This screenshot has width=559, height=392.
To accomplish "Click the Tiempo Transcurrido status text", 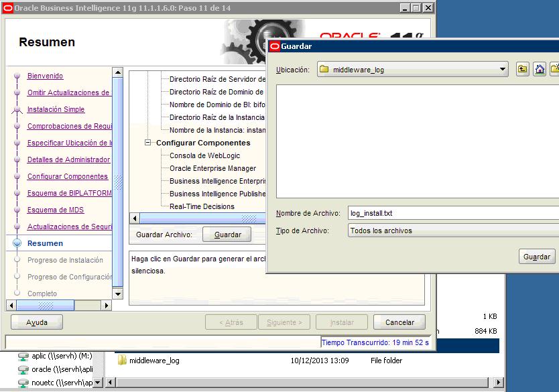I will (375, 342).
